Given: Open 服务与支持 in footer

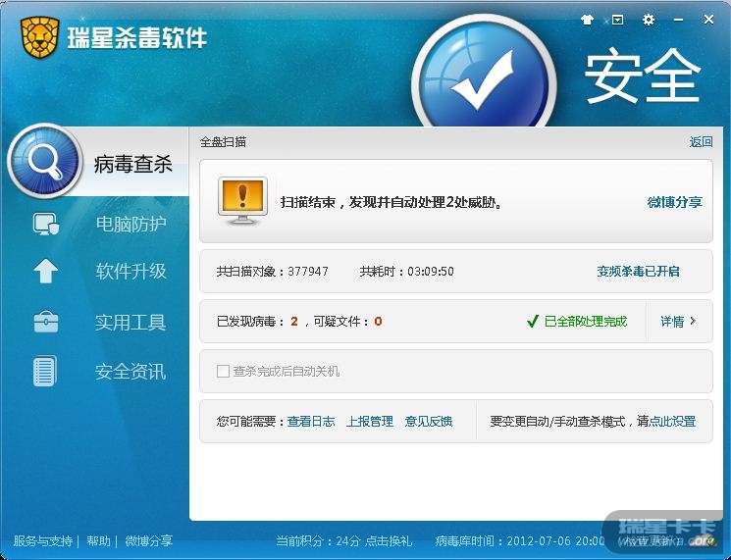Looking at the screenshot, I should tap(43, 541).
